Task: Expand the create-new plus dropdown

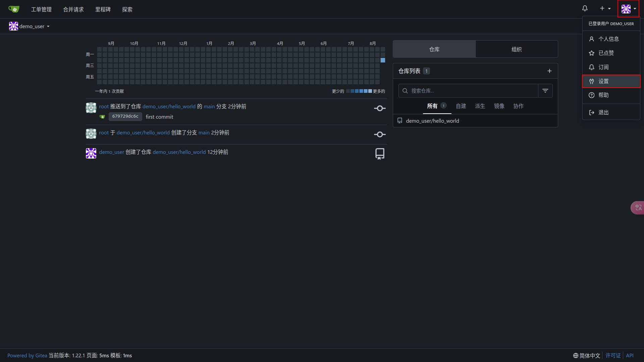Action: pyautogui.click(x=605, y=9)
